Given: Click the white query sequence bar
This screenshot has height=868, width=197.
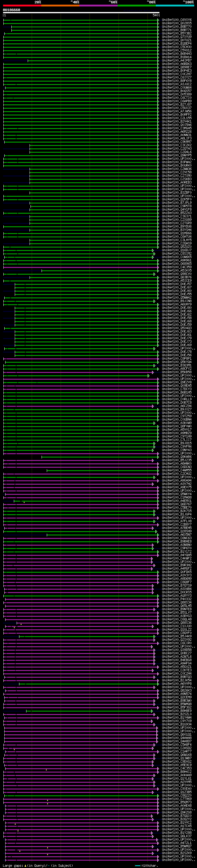Looking at the screenshot, I should click(81, 12).
